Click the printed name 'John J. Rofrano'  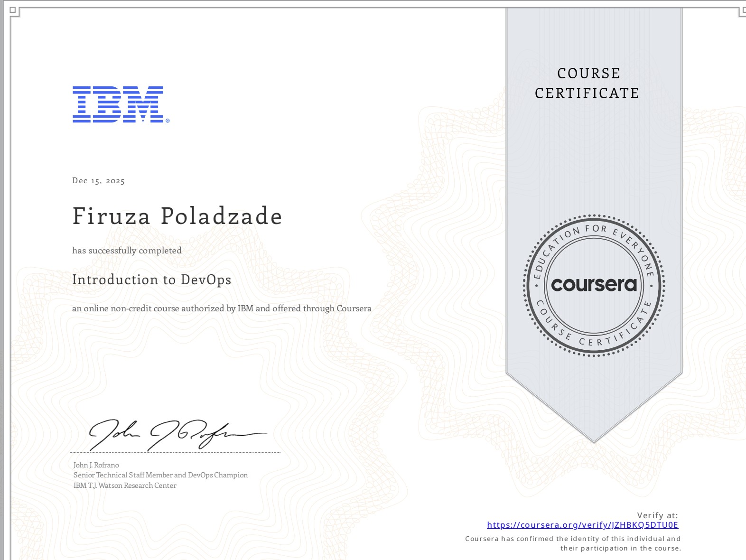click(96, 465)
